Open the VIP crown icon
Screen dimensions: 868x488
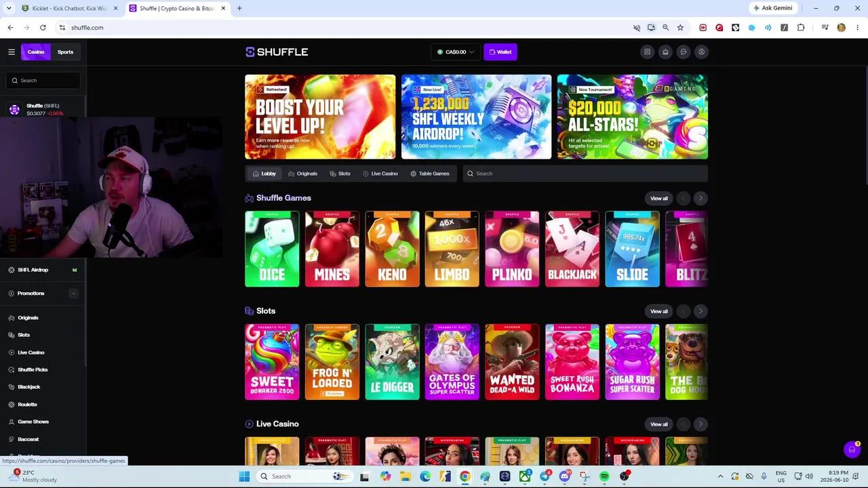tap(665, 52)
